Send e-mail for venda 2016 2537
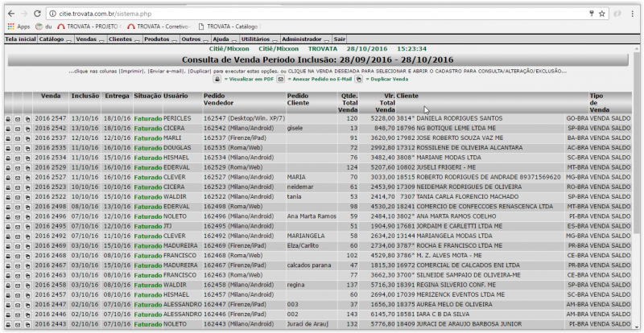 coord(18,138)
